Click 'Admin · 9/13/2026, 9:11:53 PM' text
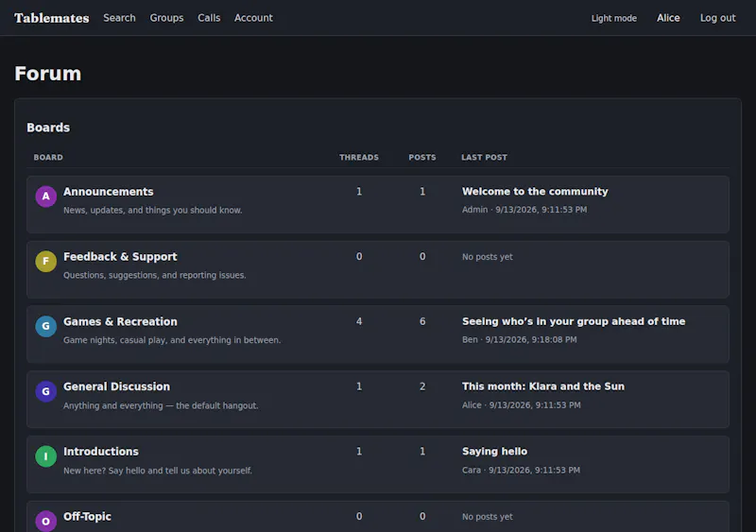 pos(524,210)
